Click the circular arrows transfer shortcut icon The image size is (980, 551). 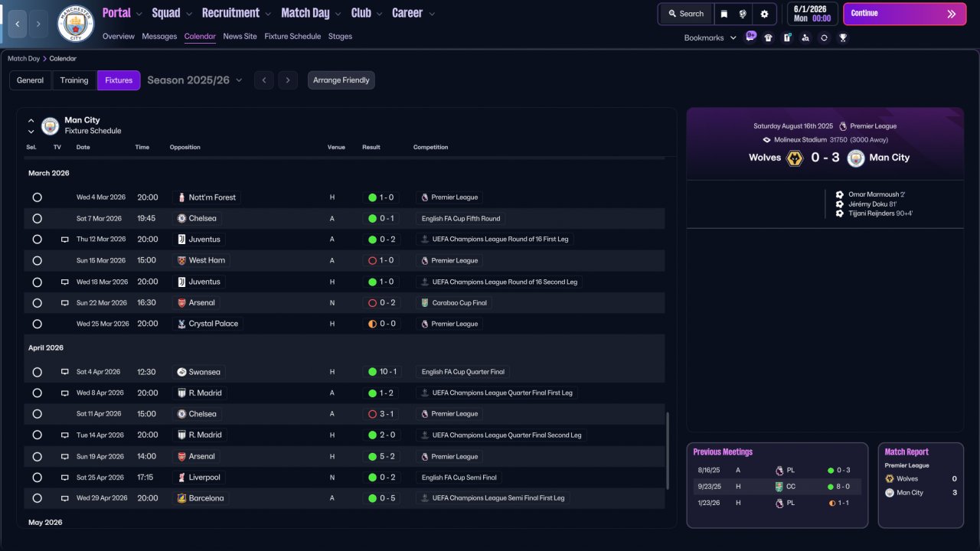(x=824, y=37)
